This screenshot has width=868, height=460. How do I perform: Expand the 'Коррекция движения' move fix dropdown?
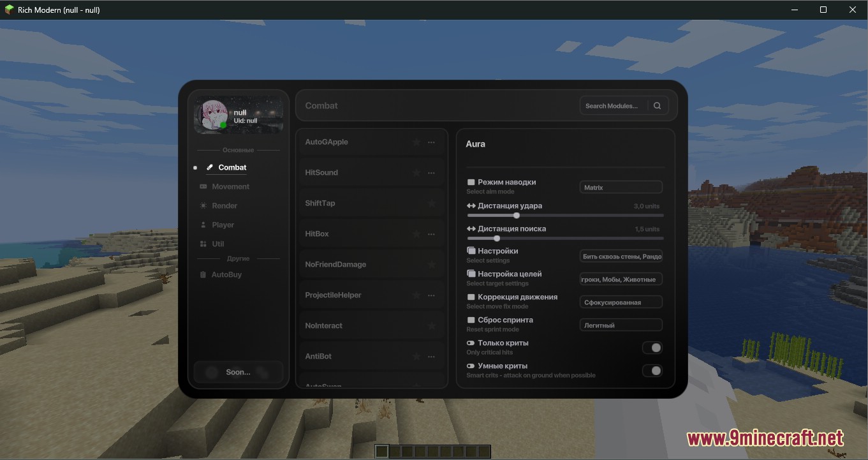point(621,302)
